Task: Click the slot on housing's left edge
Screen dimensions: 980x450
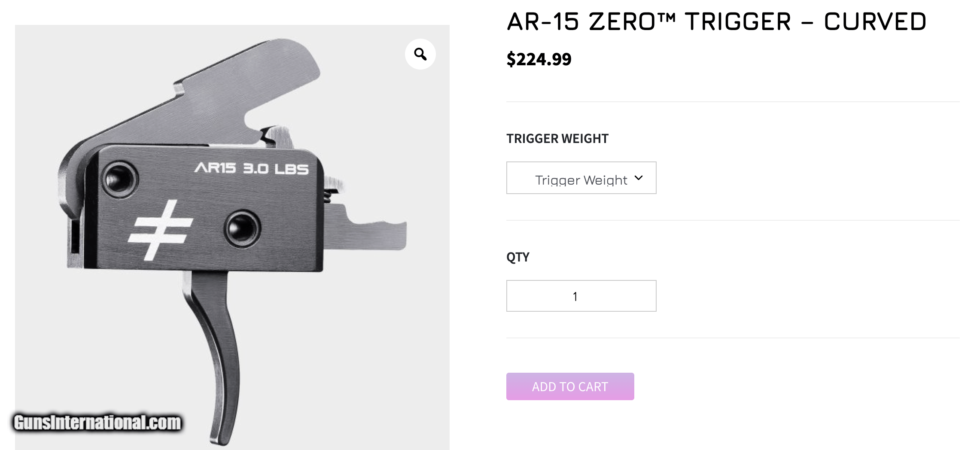Action: [75, 236]
